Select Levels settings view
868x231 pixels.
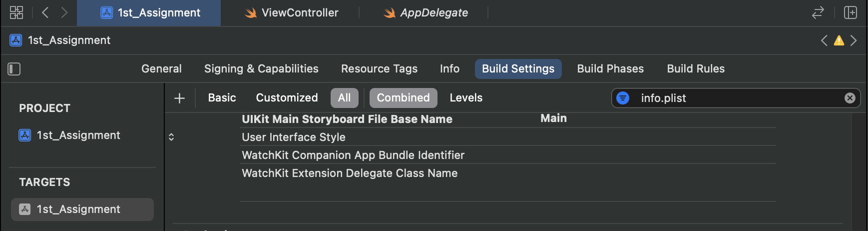(x=466, y=98)
